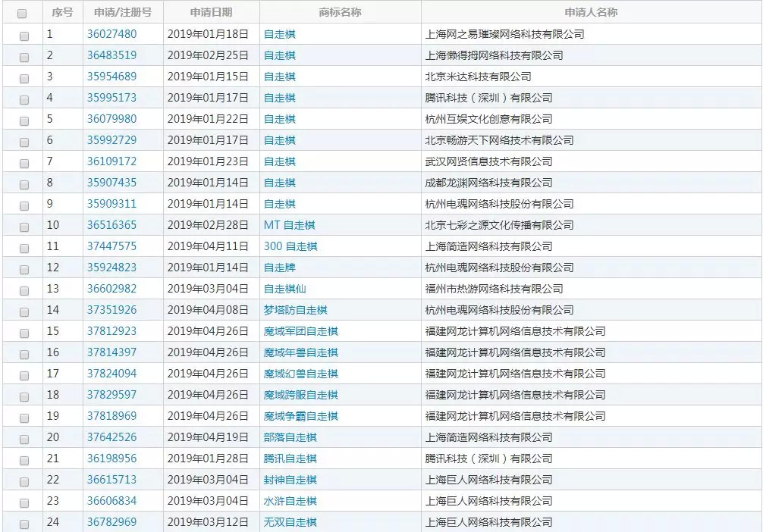Click the 商标名称 column header
763x532 pixels.
340,12
